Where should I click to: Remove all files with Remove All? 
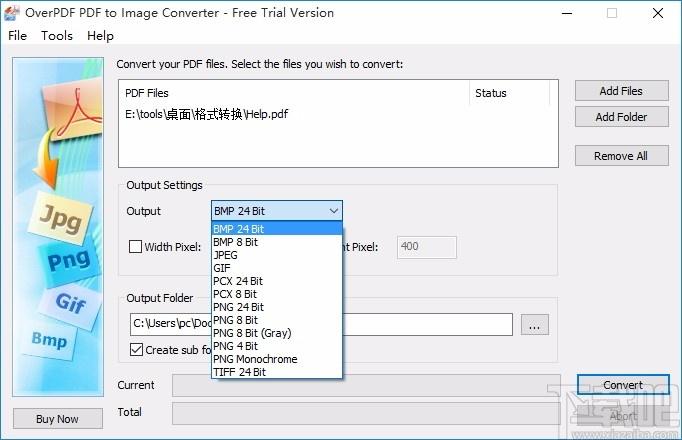pyautogui.click(x=622, y=156)
